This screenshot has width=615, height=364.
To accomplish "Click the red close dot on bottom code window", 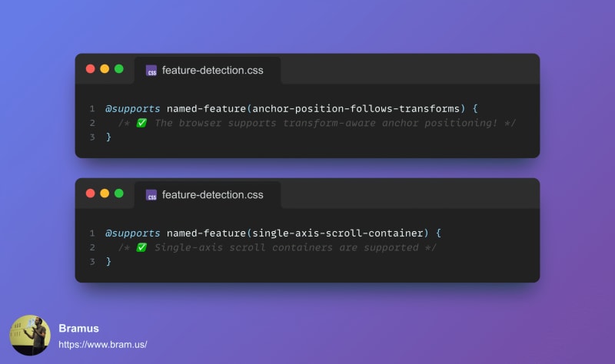I will (90, 194).
